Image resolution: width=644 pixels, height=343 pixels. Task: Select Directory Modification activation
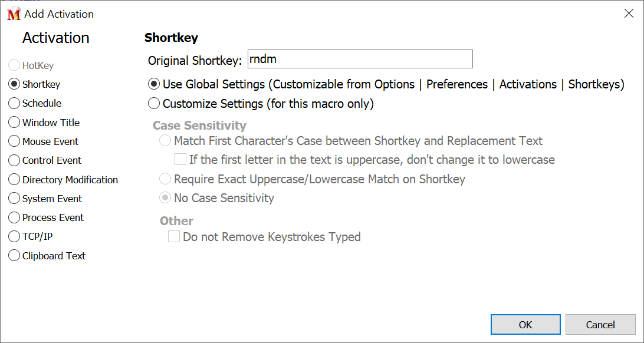point(14,180)
